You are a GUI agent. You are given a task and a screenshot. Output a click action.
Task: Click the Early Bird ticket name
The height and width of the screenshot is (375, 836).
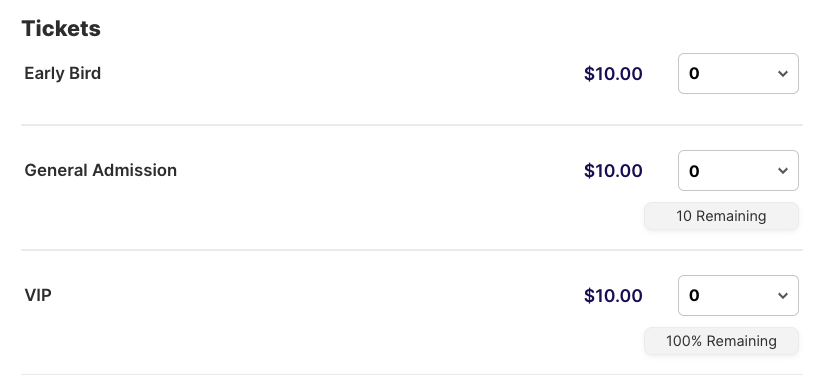[62, 73]
